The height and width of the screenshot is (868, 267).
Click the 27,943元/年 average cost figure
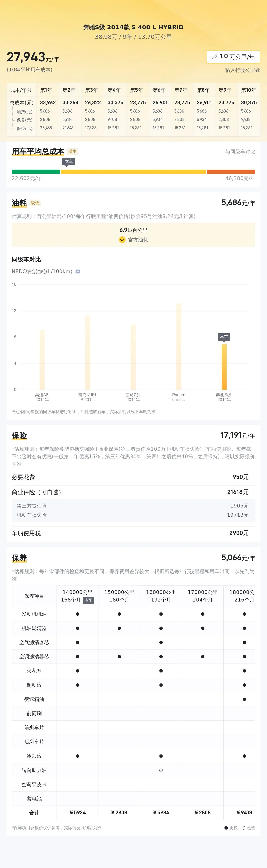33,57
